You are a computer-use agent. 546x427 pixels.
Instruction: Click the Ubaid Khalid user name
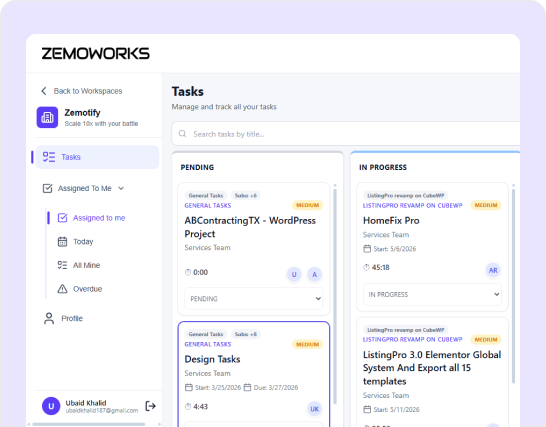[x=86, y=403]
